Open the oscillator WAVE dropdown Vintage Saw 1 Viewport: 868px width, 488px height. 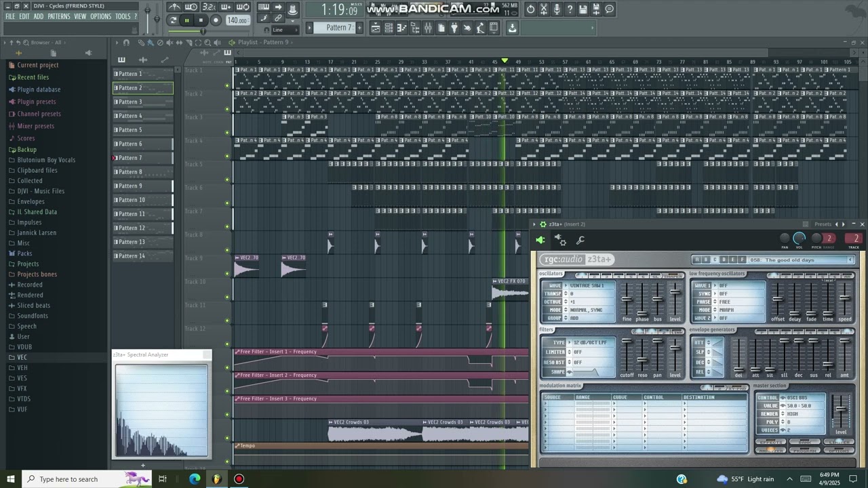589,285
